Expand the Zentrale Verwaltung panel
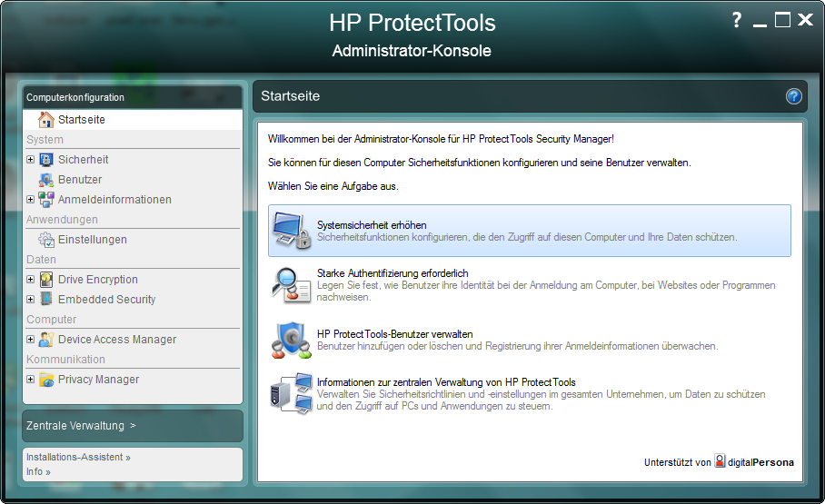Viewport: 825px width, 504px height. tap(133, 426)
